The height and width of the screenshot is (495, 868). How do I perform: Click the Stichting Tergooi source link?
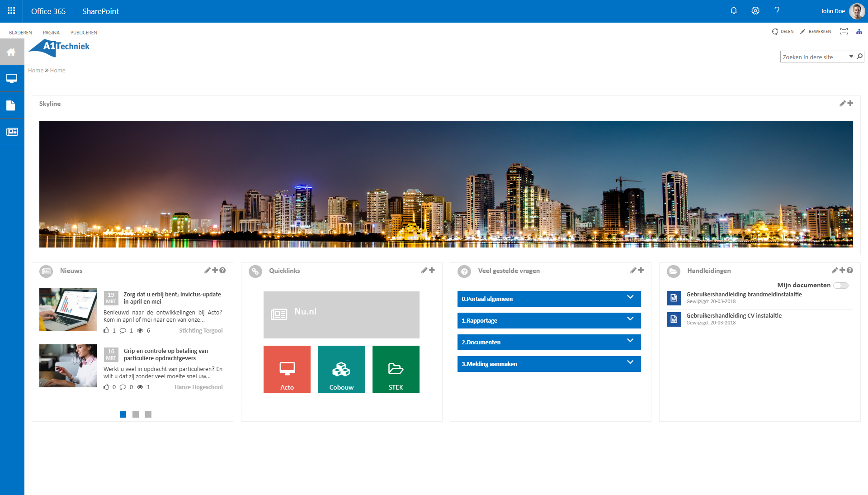[201, 331]
